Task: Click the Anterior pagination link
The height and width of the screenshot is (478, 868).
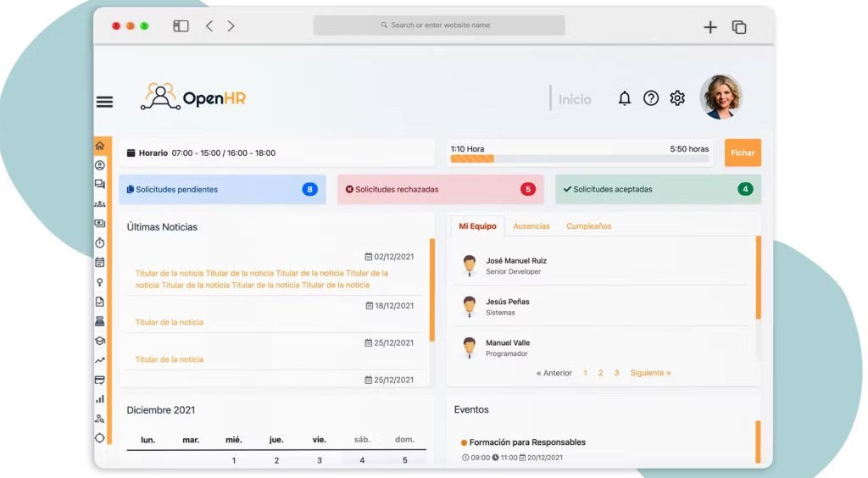Action: pos(554,373)
